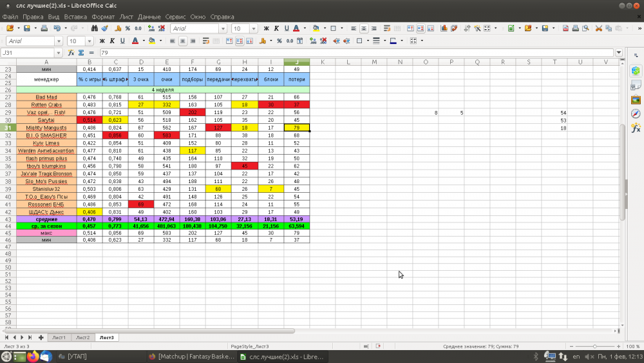Open the Формат menu
The height and width of the screenshot is (363, 644).
103,17
